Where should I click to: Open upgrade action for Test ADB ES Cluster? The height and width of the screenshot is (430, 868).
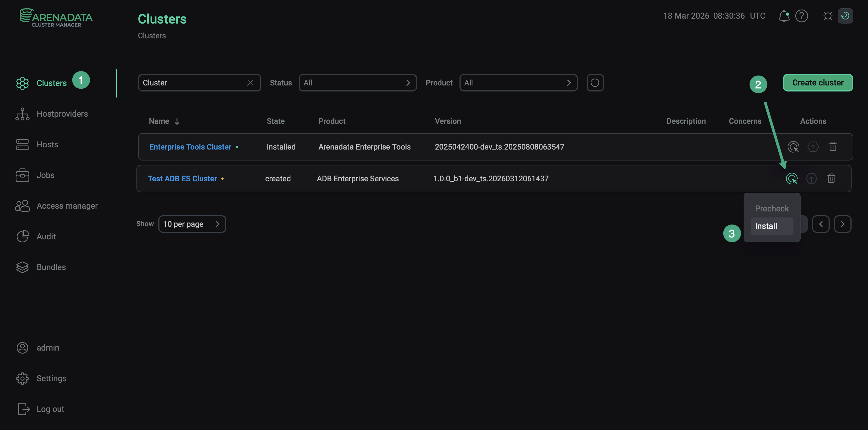(812, 179)
